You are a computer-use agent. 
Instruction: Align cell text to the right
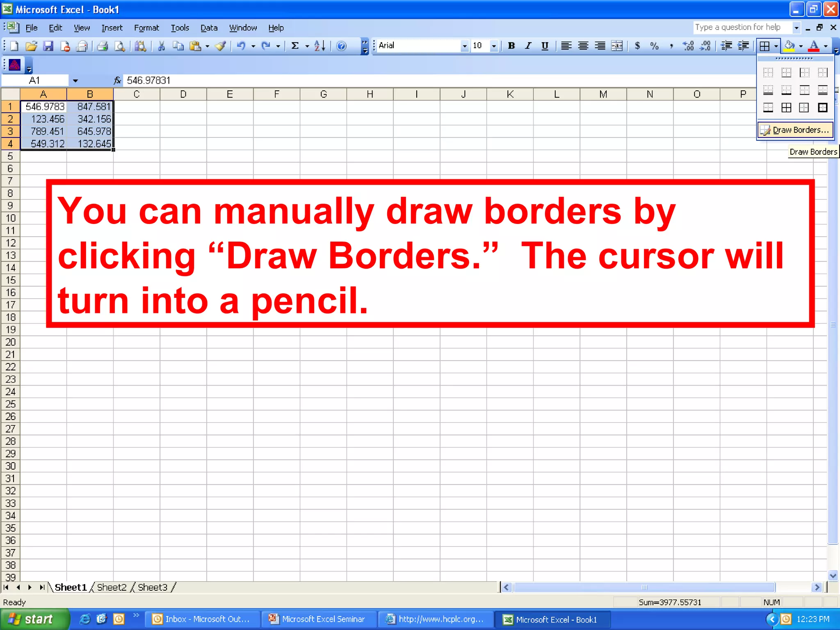[x=600, y=46]
